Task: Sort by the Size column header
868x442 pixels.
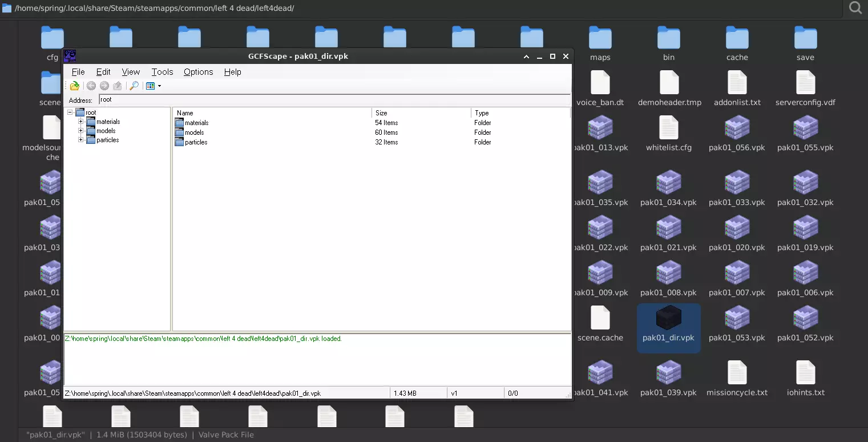Action: (x=421, y=113)
